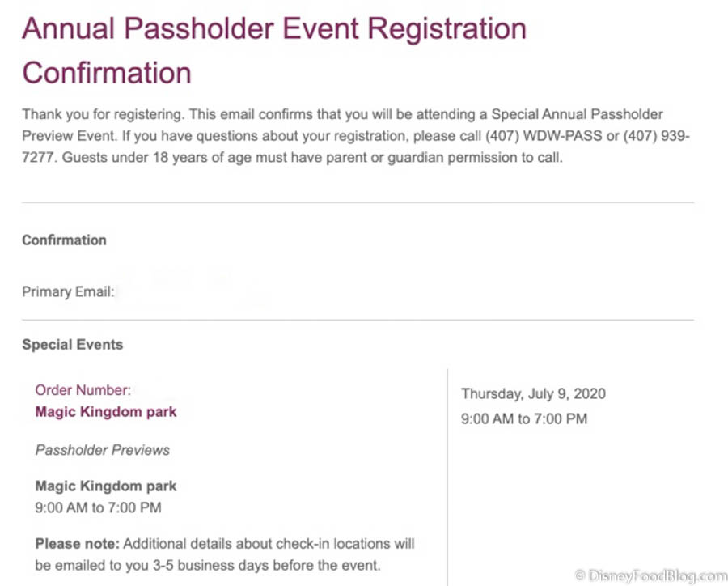Image resolution: width=728 pixels, height=586 pixels.
Task: Click the bold "Please note:" label
Action: tap(77, 543)
